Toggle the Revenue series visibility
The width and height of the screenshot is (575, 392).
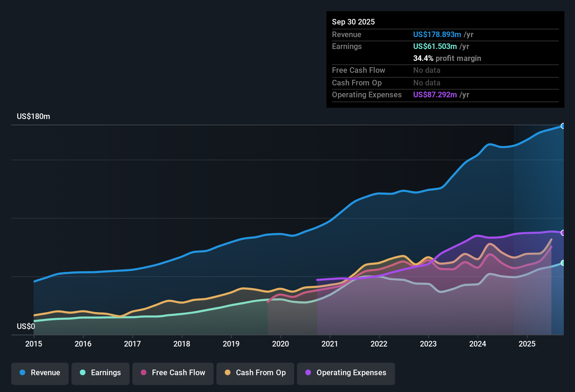(40, 373)
